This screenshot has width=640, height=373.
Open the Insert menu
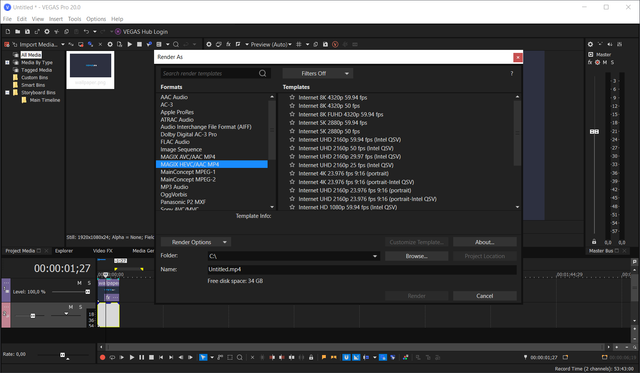point(56,19)
